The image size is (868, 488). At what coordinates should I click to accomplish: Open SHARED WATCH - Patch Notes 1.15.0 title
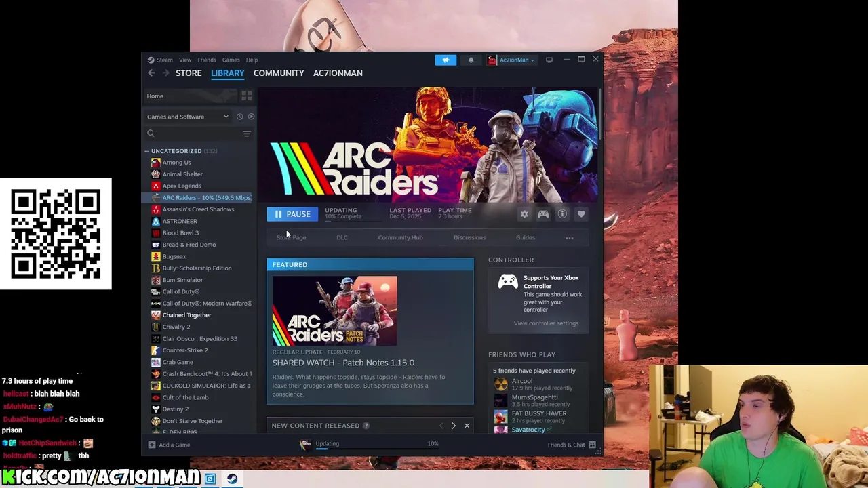[x=343, y=363]
